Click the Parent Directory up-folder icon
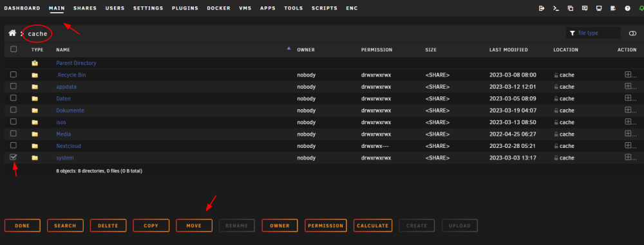Viewport: 644px width, 245px height. pyautogui.click(x=35, y=63)
